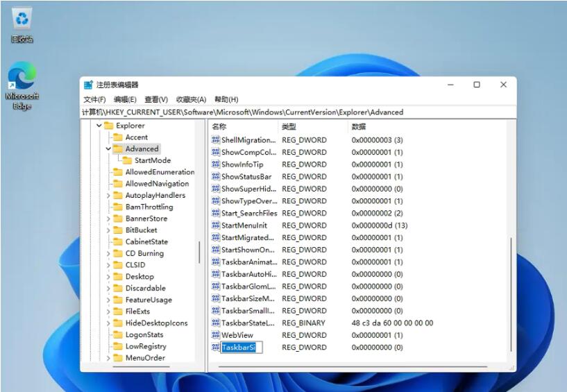Open the 查看(V) menu
Screen dimensions: 567x392
click(x=156, y=99)
